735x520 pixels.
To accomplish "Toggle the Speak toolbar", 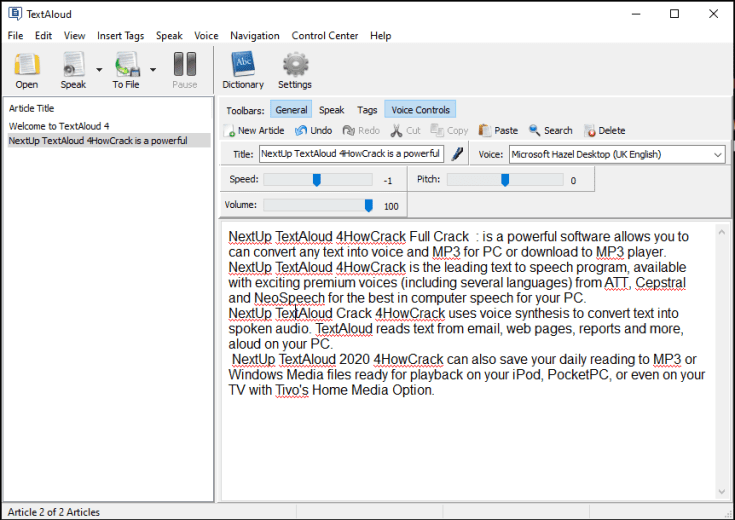I will click(x=331, y=110).
